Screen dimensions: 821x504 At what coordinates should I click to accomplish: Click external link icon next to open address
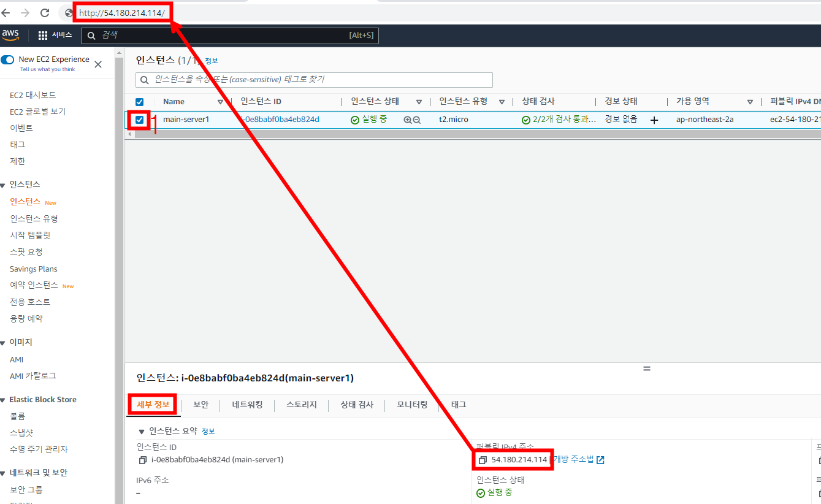600,460
